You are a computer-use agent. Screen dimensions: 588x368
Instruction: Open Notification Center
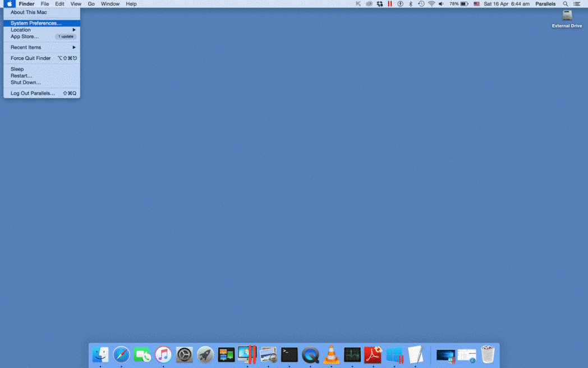577,4
